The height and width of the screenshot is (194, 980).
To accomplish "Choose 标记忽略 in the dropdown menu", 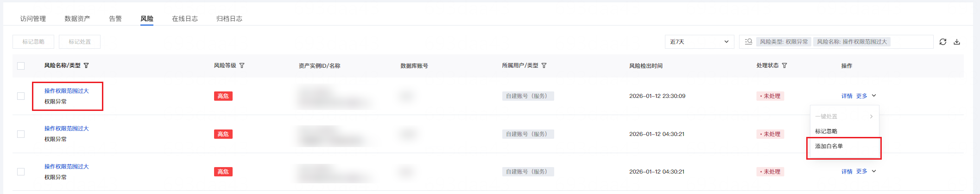I will point(826,131).
